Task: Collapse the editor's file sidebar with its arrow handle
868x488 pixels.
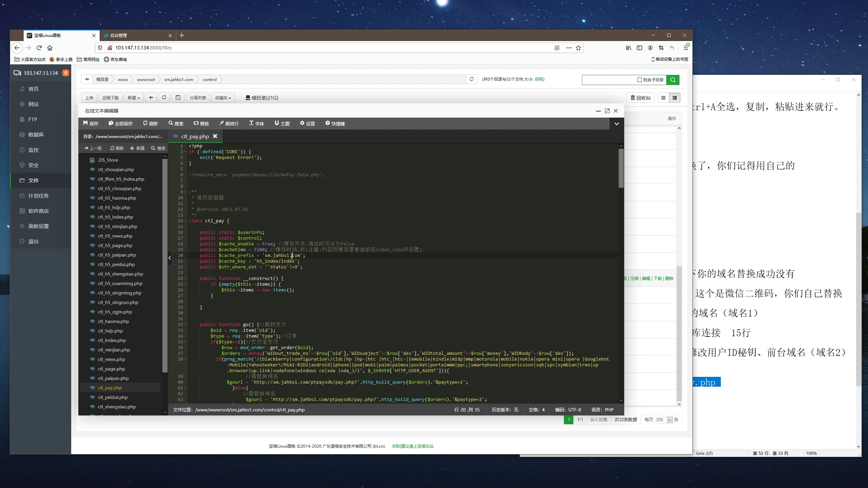Action: pos(170,258)
